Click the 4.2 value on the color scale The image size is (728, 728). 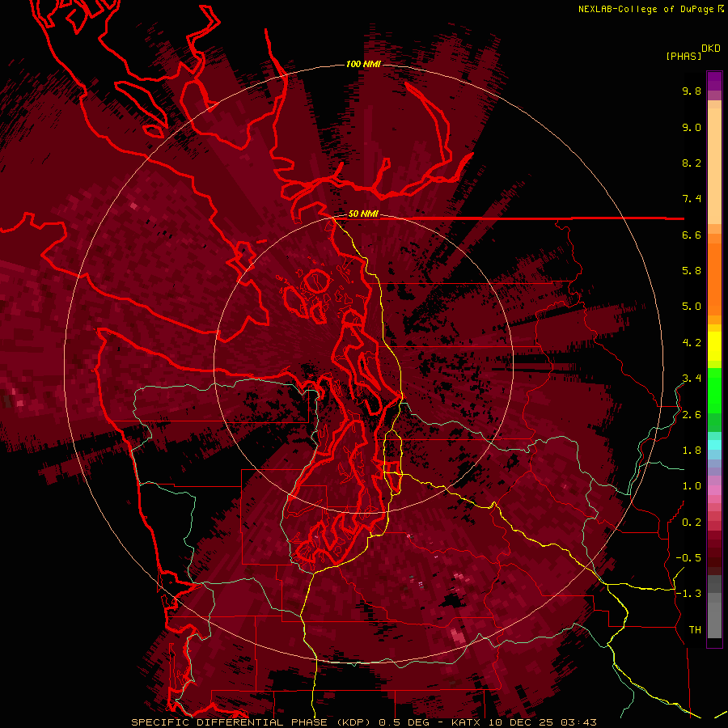pos(692,343)
